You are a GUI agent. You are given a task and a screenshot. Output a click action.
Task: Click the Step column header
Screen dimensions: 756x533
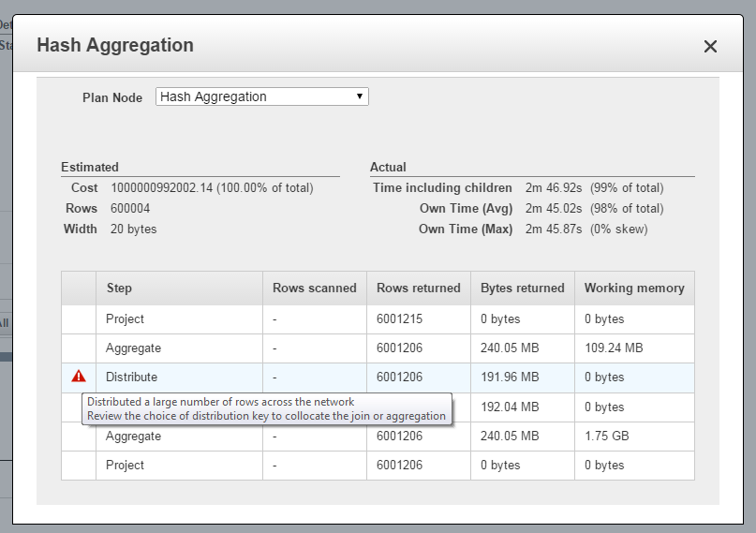pyautogui.click(x=119, y=289)
